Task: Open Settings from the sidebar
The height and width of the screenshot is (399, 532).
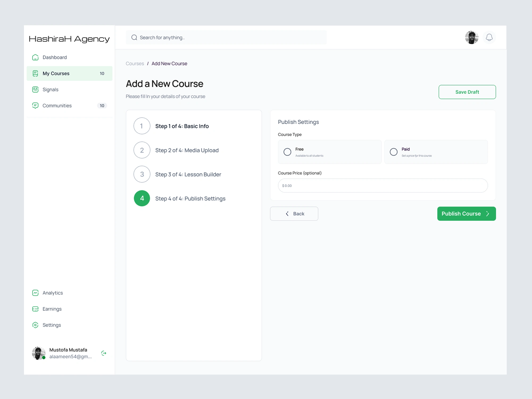Action: click(x=52, y=325)
